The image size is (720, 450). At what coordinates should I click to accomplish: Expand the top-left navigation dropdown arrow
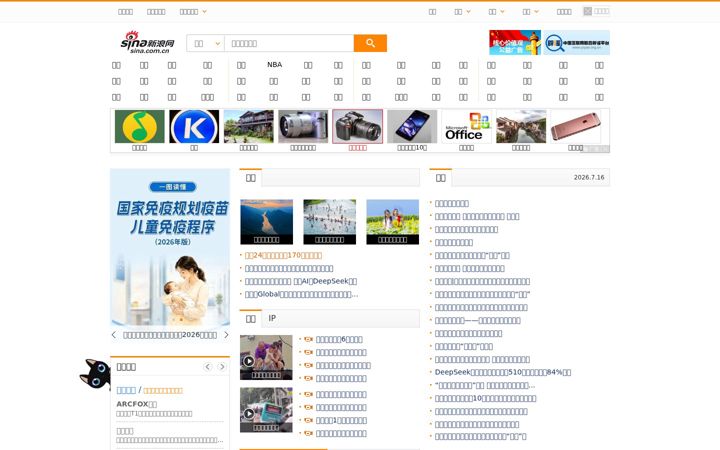(205, 11)
